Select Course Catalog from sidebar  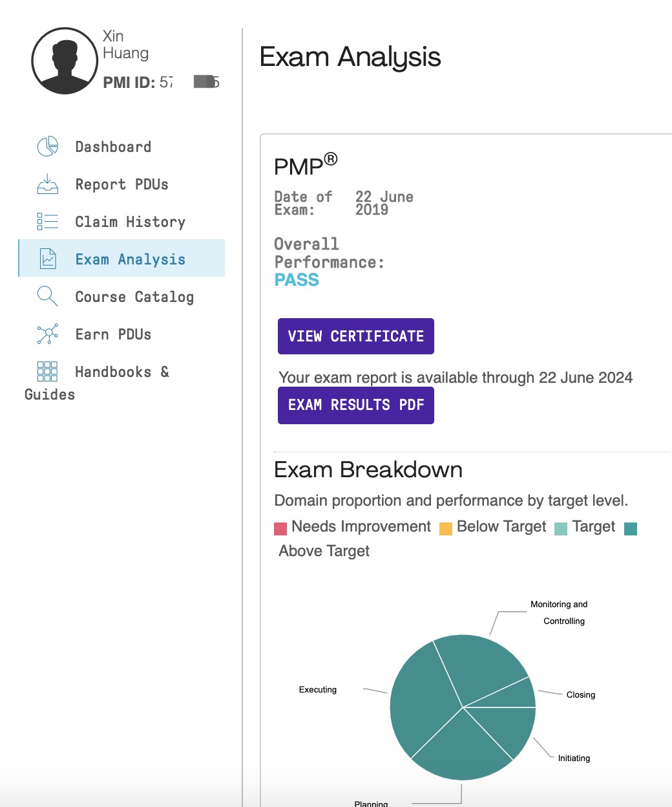coord(134,297)
